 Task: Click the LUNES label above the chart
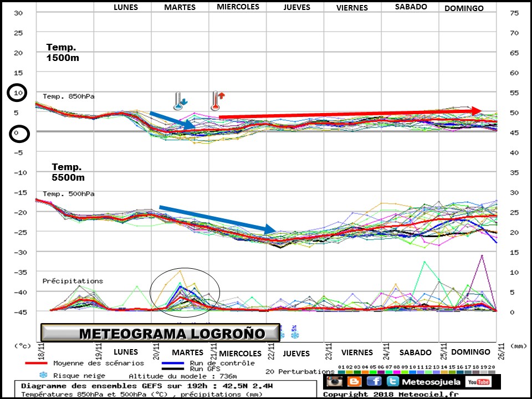(126, 7)
